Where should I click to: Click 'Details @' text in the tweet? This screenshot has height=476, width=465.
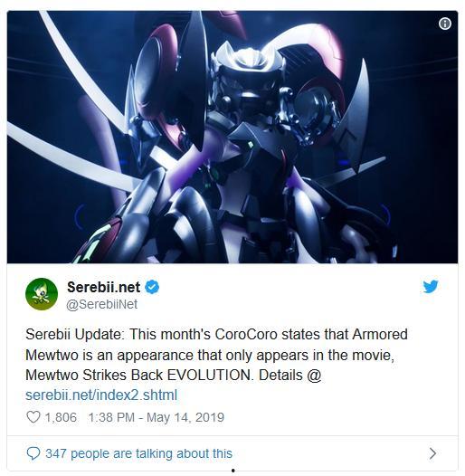point(289,376)
